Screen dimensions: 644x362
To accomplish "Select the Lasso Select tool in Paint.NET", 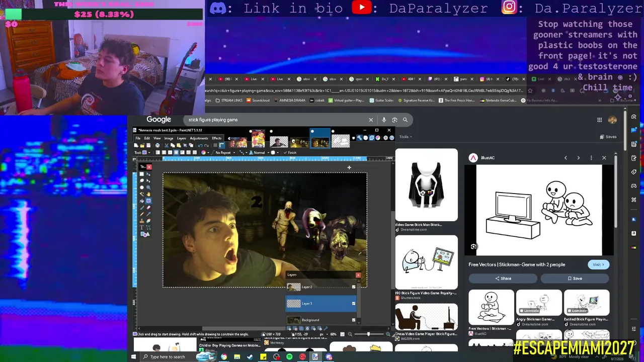I will pyautogui.click(x=142, y=180).
